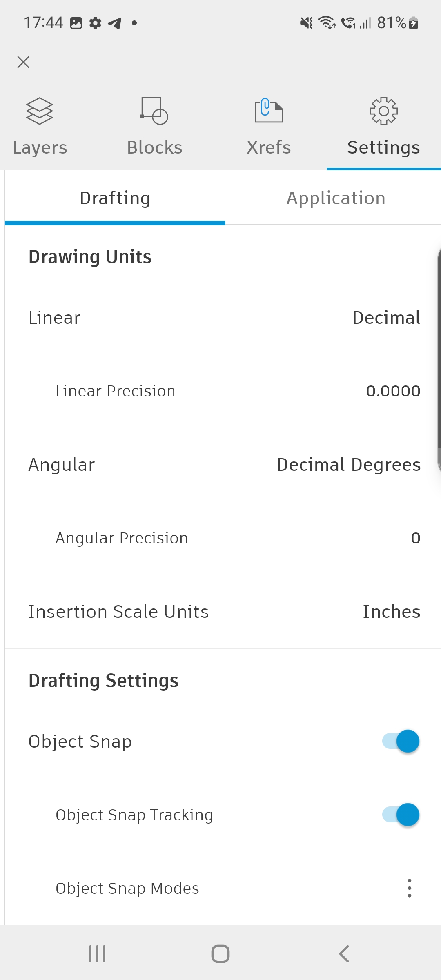
Task: Open the Layers panel icon
Action: 40,111
